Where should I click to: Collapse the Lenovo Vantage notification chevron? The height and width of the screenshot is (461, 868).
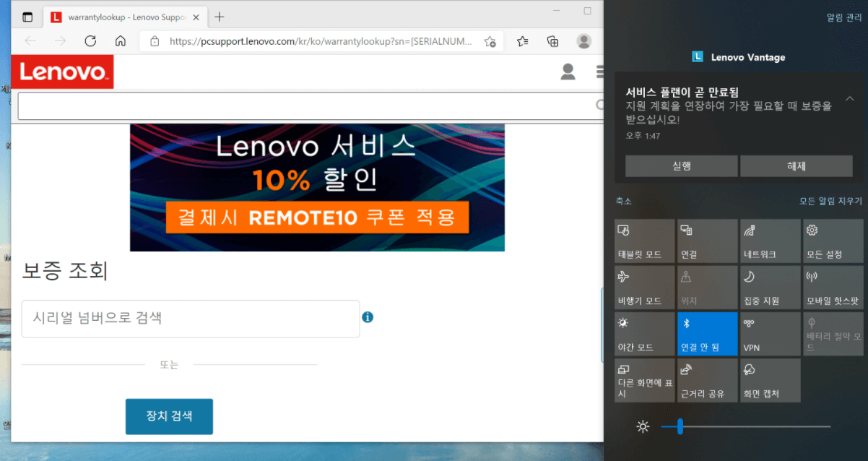point(849,98)
